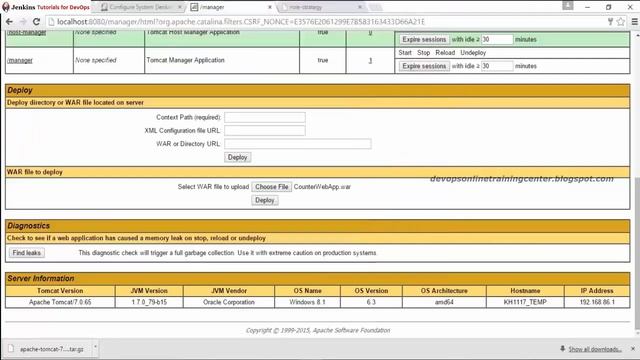This screenshot has width=640, height=360.
Task: Click the Find leaks button
Action: [x=27, y=253]
